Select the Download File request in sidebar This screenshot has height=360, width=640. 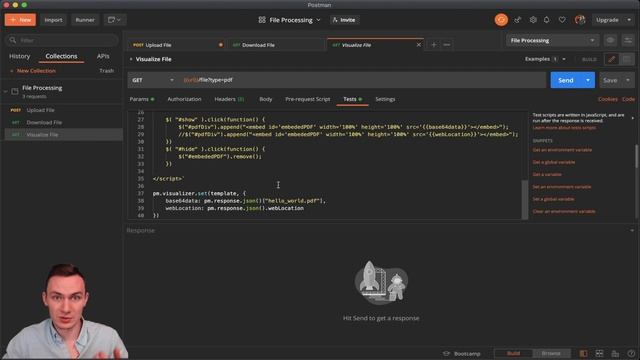pos(62,122)
